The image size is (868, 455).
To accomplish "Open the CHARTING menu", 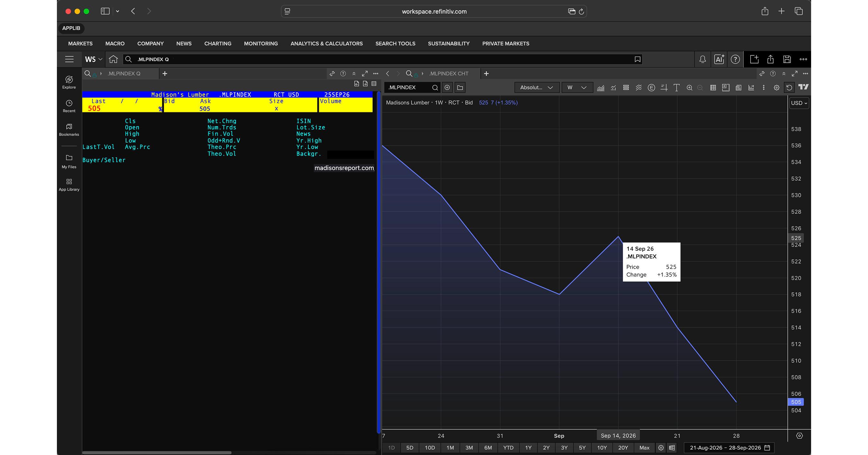I will coord(218,43).
